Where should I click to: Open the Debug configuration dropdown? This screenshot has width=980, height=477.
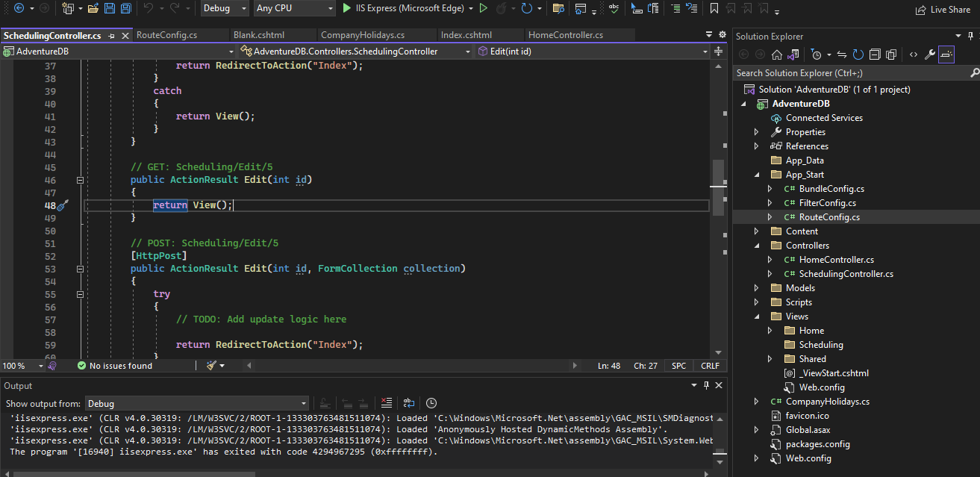(225, 9)
